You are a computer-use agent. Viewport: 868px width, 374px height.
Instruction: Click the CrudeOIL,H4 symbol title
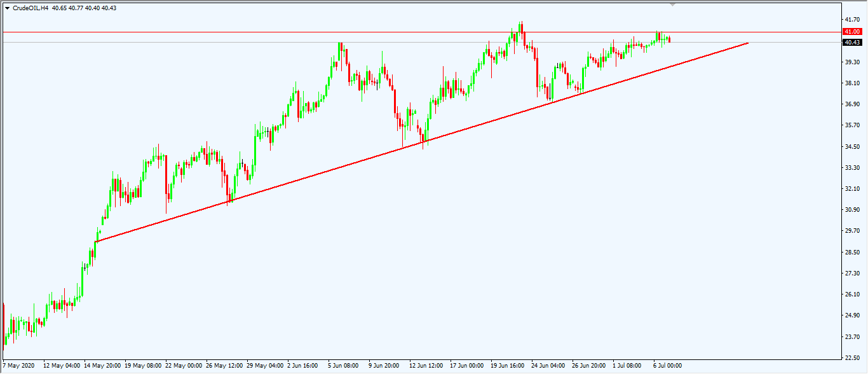31,8
